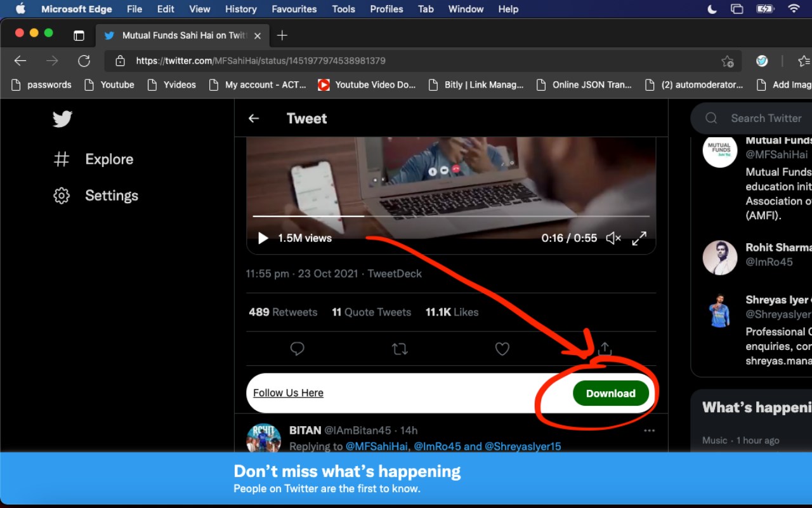This screenshot has width=812, height=508.
Task: Open the File menu
Action: pos(134,9)
